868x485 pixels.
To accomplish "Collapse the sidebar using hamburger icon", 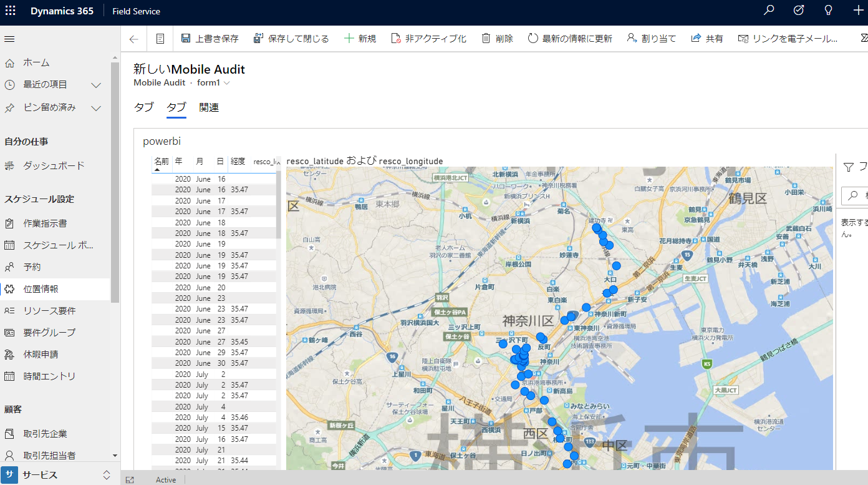I will 9,39.
